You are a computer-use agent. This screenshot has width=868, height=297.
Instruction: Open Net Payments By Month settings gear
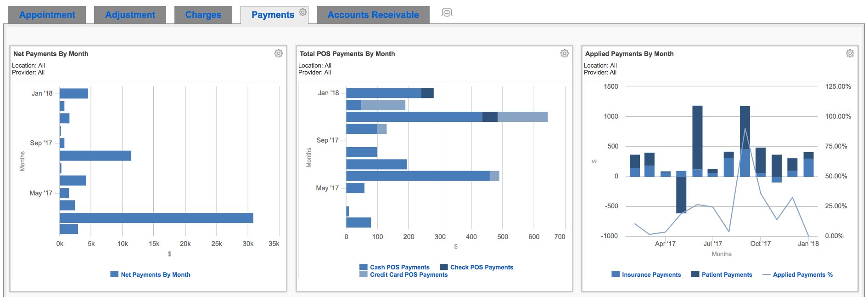coord(279,53)
